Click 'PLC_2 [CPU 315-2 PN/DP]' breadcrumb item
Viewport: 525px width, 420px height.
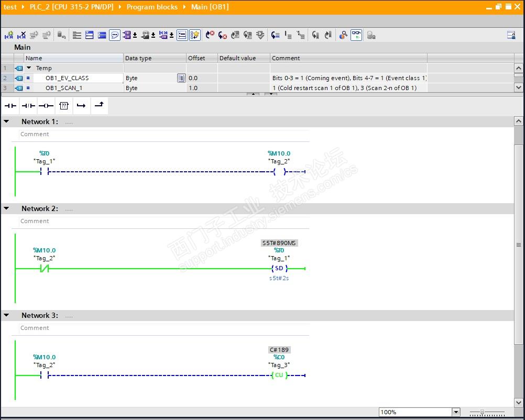click(x=72, y=7)
